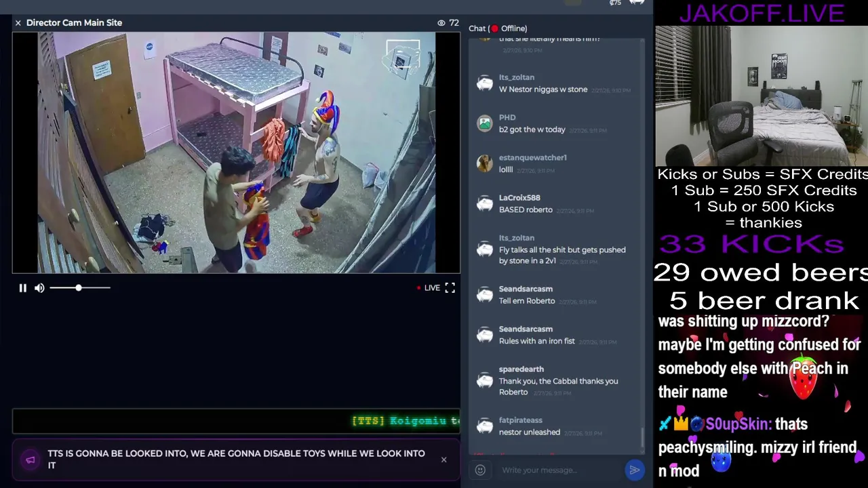Select username fatpirateass in chat
This screenshot has height=488, width=868.
pos(520,420)
